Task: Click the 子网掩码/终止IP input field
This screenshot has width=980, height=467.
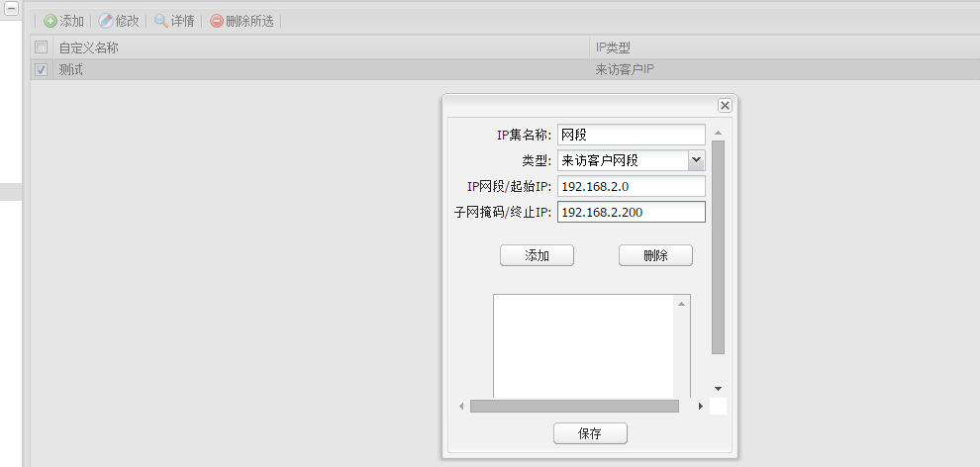Action: [x=631, y=212]
